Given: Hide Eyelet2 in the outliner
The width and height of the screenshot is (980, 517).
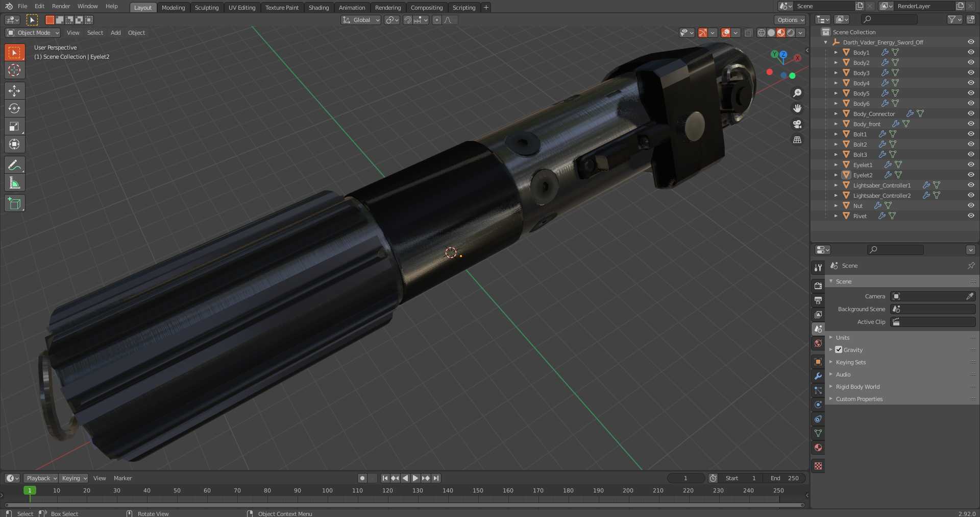Looking at the screenshot, I should 971,175.
